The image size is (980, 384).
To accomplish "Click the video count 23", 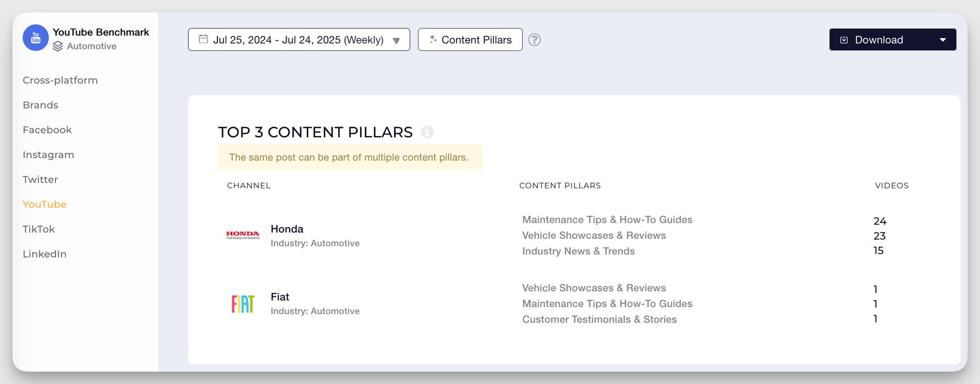I will click(x=880, y=236).
